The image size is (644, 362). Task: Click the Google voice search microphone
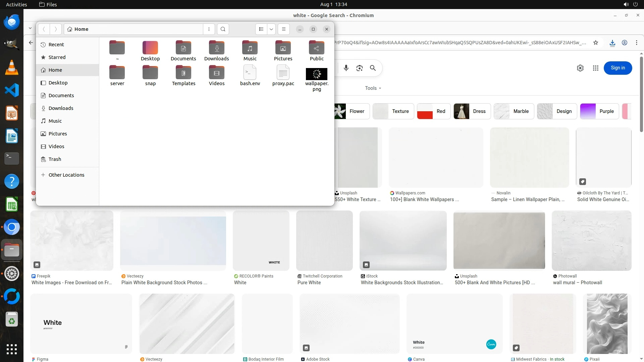pos(346,68)
